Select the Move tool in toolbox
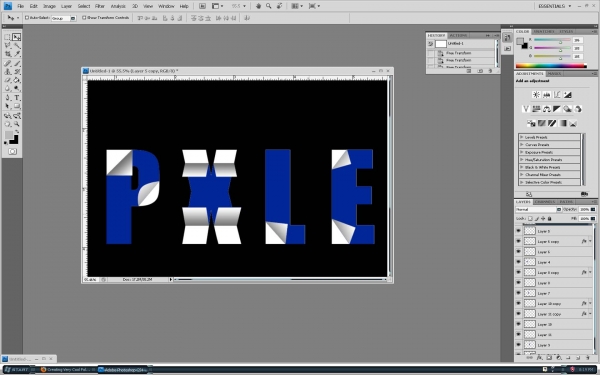The height and width of the screenshot is (375, 600). [x=16, y=37]
